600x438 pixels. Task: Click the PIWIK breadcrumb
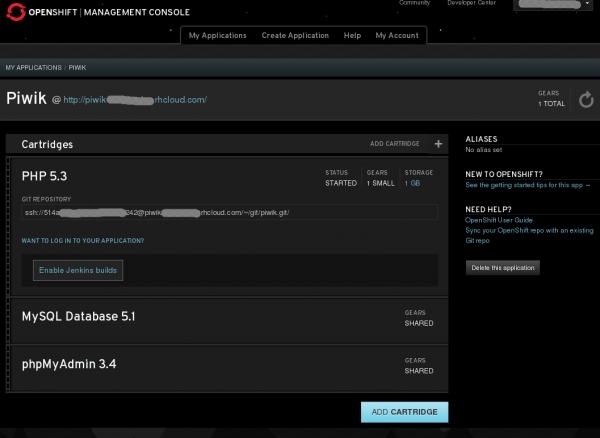[77, 68]
